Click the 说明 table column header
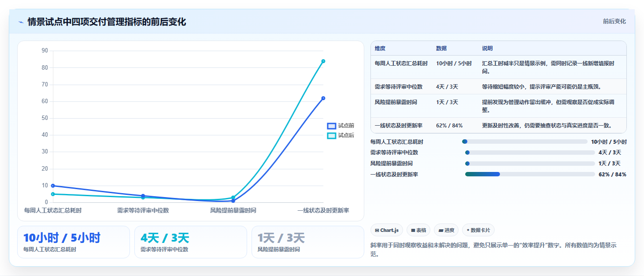The height and width of the screenshot is (276, 644). 488,48
